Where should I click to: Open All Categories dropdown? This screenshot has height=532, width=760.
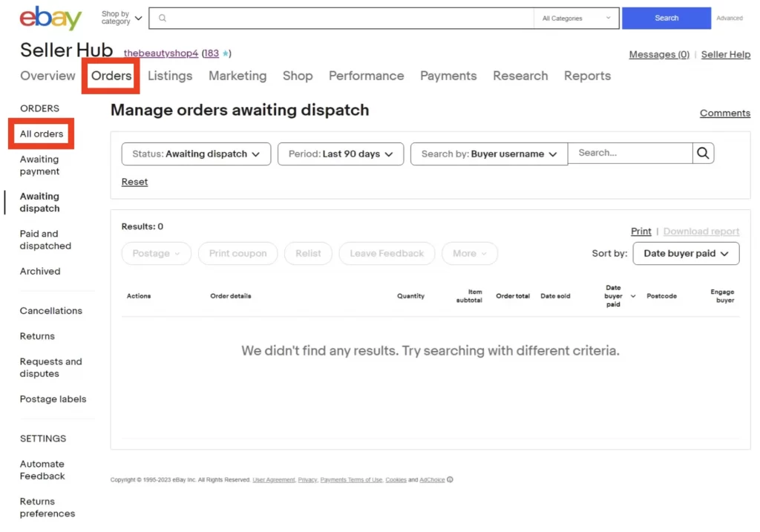point(576,19)
